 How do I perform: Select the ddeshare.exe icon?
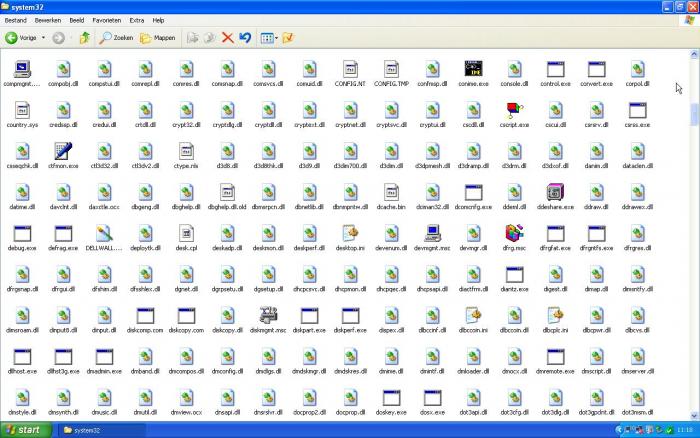pyautogui.click(x=555, y=192)
